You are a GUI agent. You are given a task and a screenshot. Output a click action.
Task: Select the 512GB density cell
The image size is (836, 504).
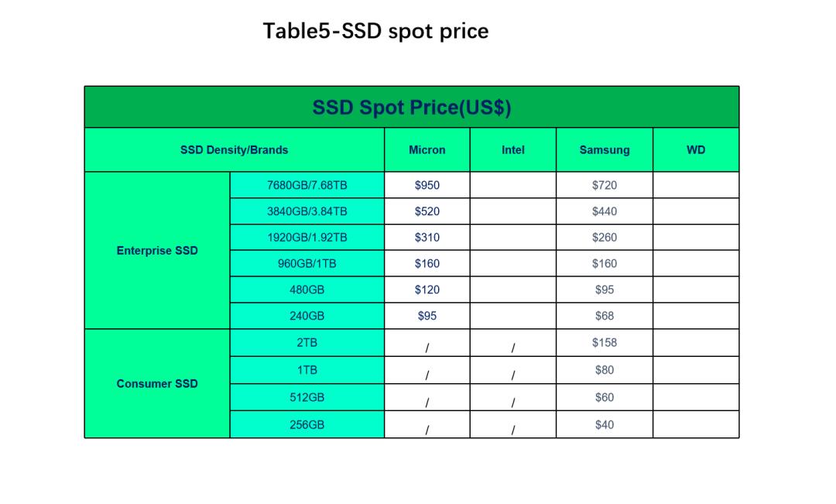click(x=307, y=397)
